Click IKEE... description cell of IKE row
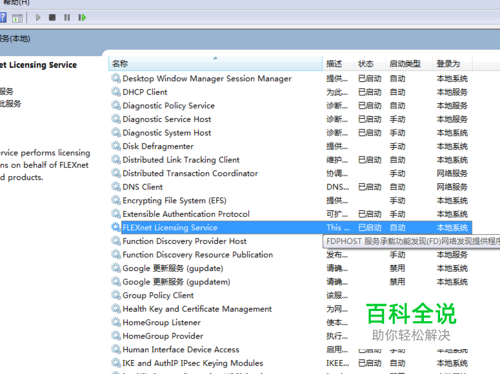 coord(337,363)
